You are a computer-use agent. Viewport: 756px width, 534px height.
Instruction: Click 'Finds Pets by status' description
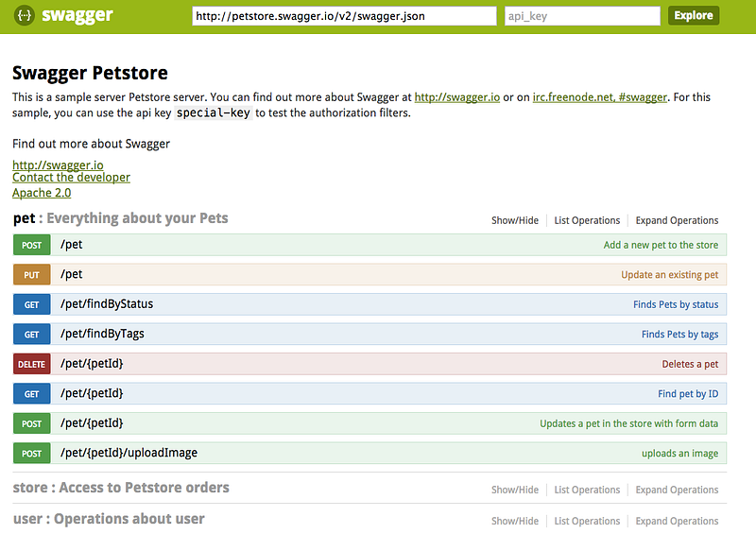[676, 304]
